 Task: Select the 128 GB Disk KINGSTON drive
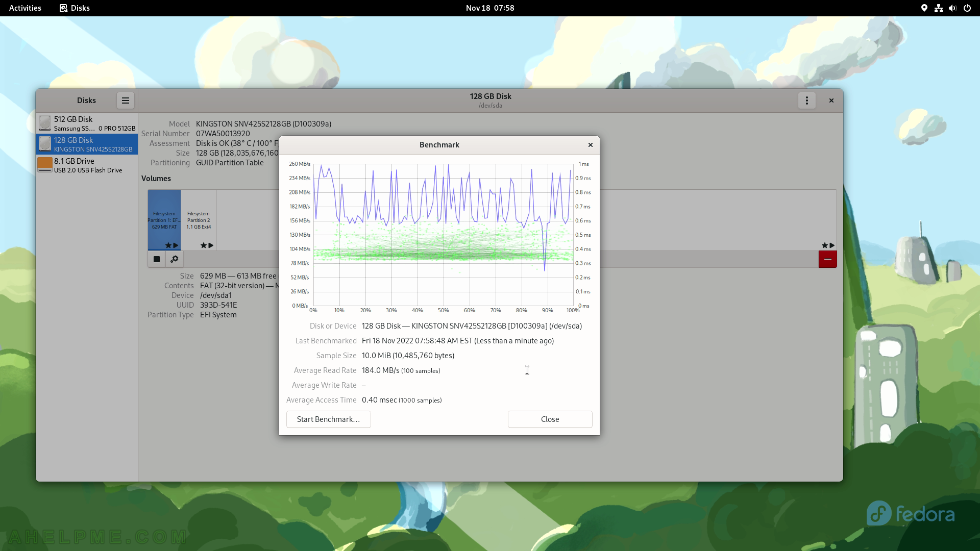tap(87, 144)
